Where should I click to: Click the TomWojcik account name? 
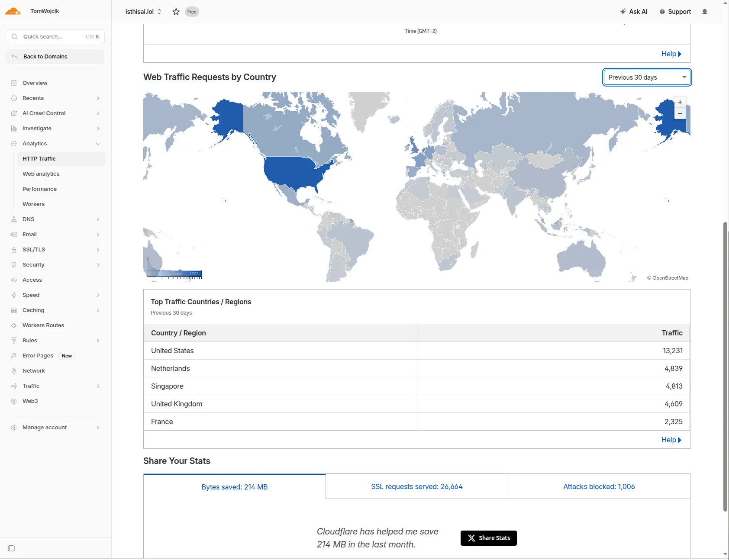pyautogui.click(x=45, y=11)
